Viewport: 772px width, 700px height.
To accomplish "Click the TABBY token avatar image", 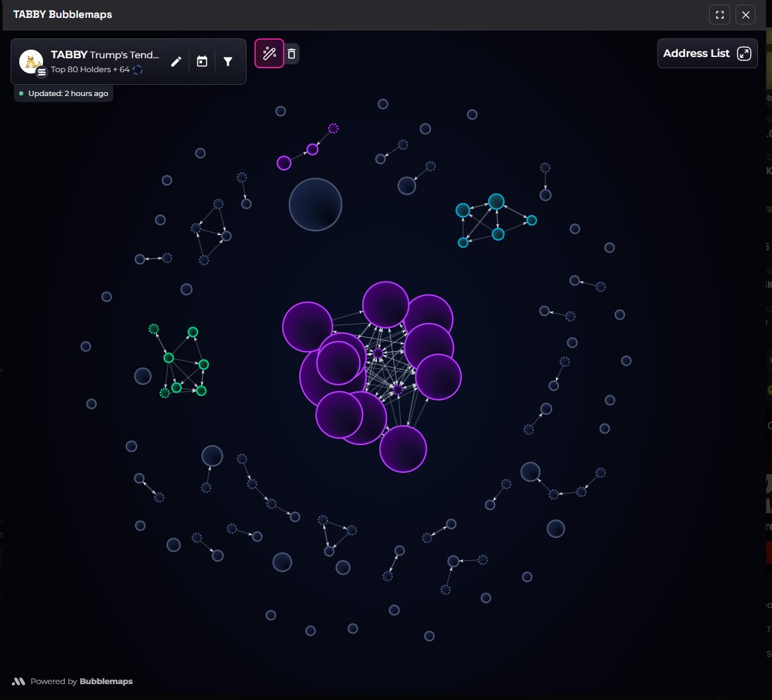I will tap(31, 62).
